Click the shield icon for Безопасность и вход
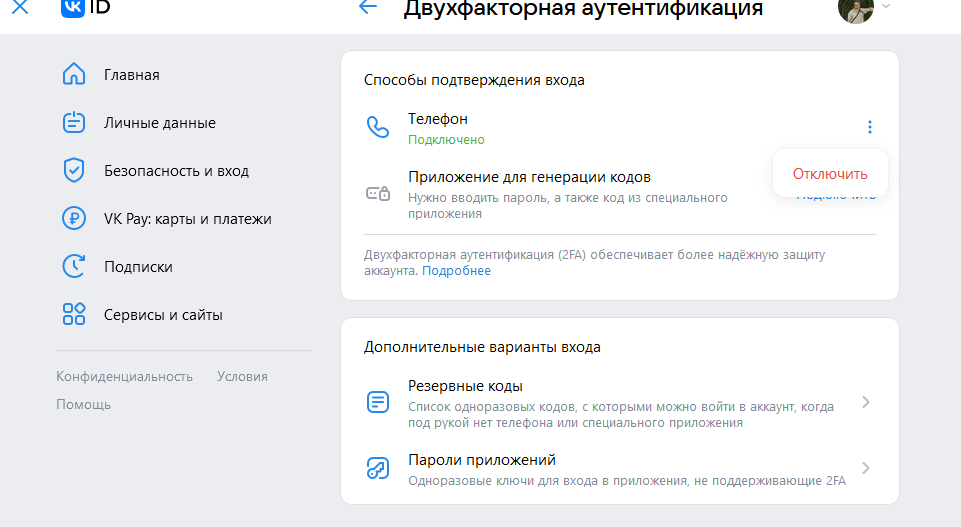This screenshot has height=527, width=961. coord(74,171)
